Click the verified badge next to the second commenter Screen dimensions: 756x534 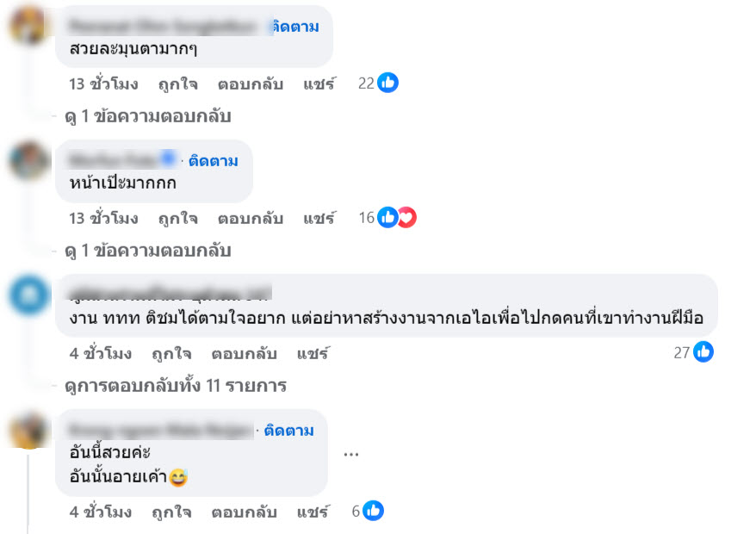tap(169, 159)
